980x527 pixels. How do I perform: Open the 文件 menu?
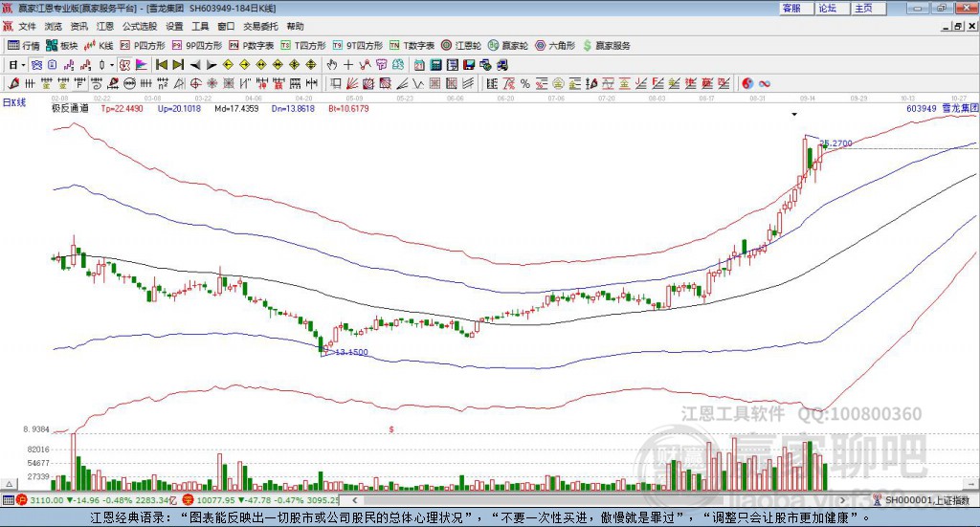point(28,26)
